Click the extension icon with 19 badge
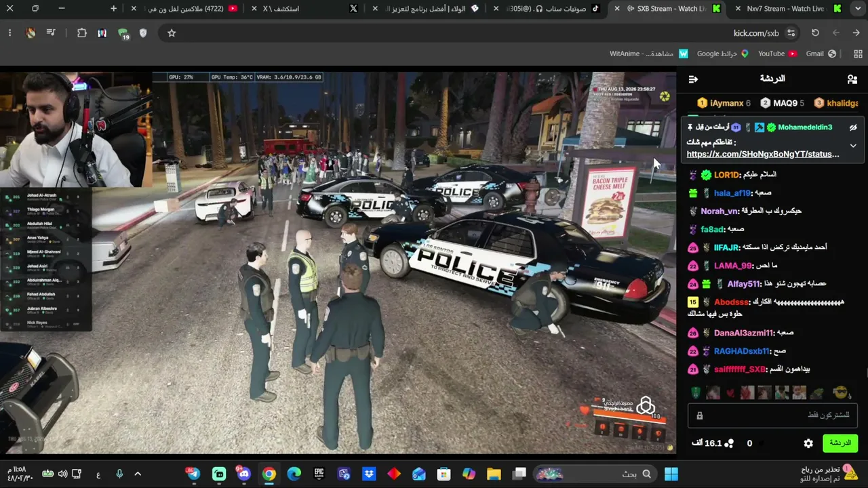The image size is (868, 488). click(x=123, y=34)
